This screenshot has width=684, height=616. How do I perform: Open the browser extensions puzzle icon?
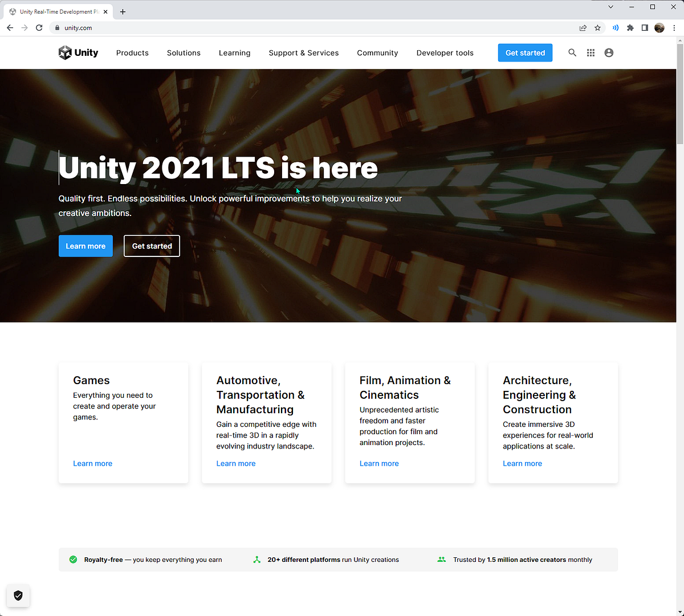[630, 27]
